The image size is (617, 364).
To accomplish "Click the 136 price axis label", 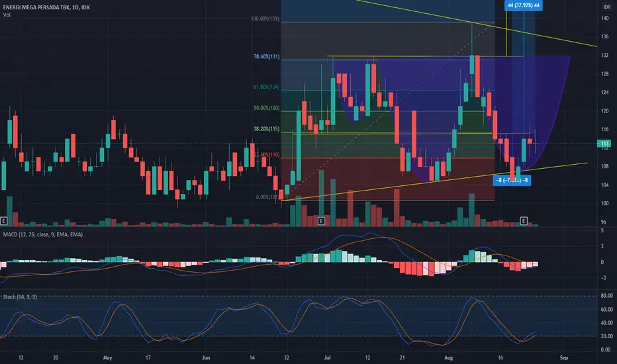I will coord(605,36).
